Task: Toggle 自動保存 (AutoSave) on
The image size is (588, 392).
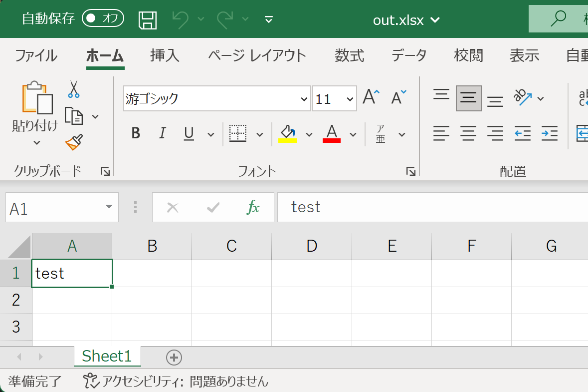Action: coord(102,18)
